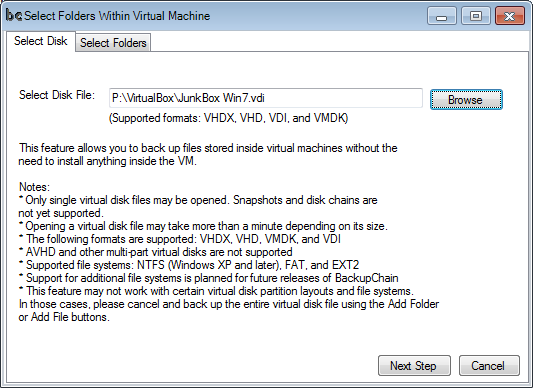
Task: Switch to the Select Disk tab
Action: coord(40,41)
